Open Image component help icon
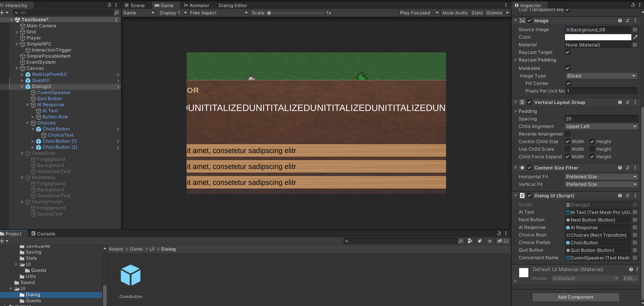 pyautogui.click(x=620, y=21)
